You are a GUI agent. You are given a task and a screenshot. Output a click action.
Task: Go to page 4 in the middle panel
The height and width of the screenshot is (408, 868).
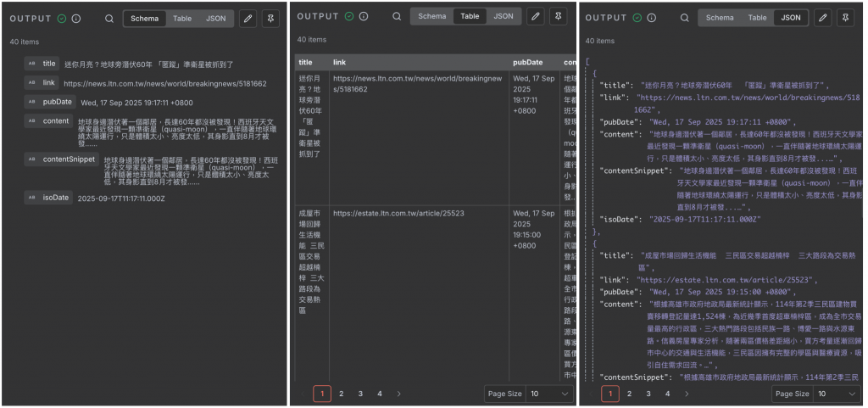tap(380, 394)
